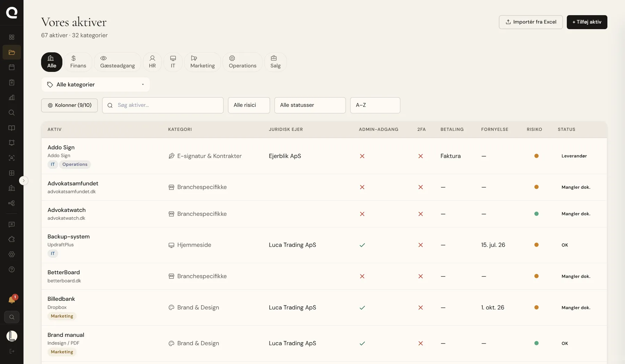Switch to the Operations tab
625x364 pixels.
click(x=242, y=62)
